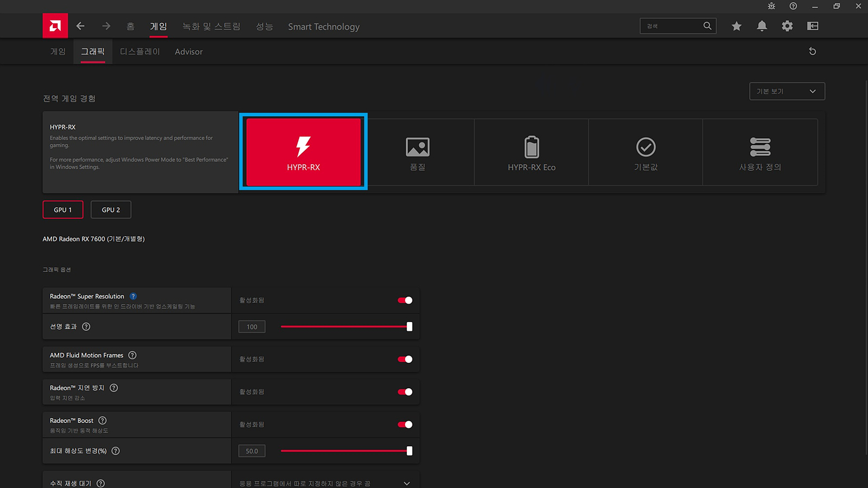Screen dimensions: 868x488
Task: Click the AMD logo home icon
Action: [55, 26]
